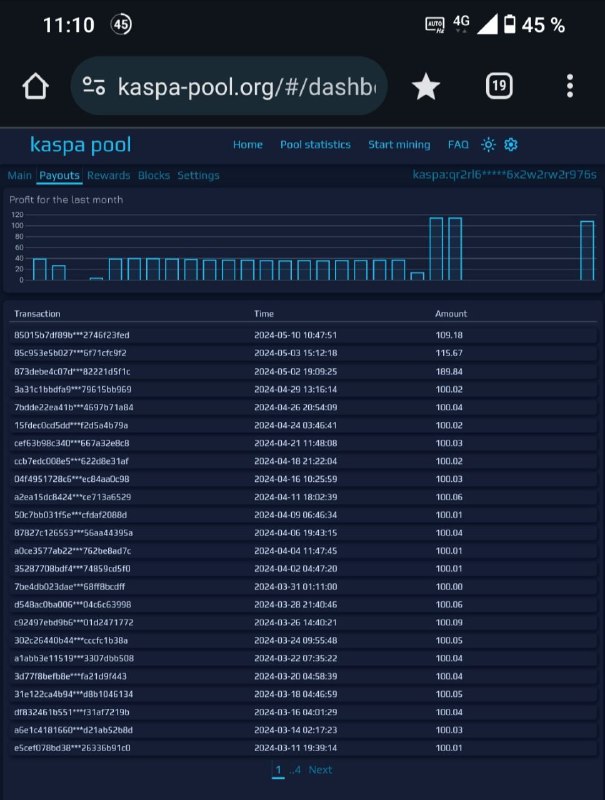Switch to the Main tab

(x=19, y=176)
